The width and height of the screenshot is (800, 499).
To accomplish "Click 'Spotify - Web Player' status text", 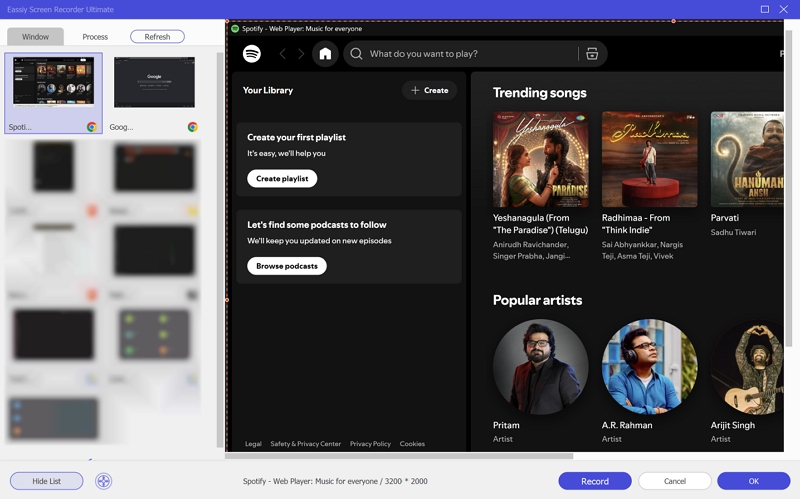I will (x=335, y=481).
